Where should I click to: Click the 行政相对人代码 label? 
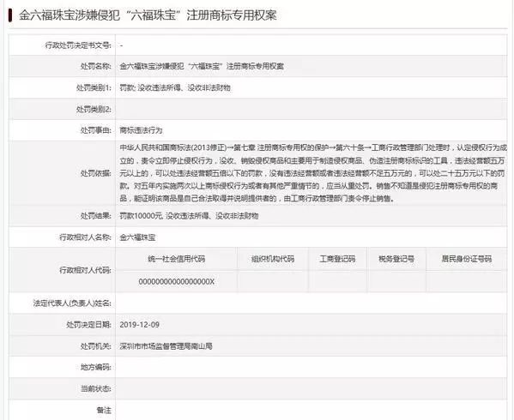[x=85, y=270]
